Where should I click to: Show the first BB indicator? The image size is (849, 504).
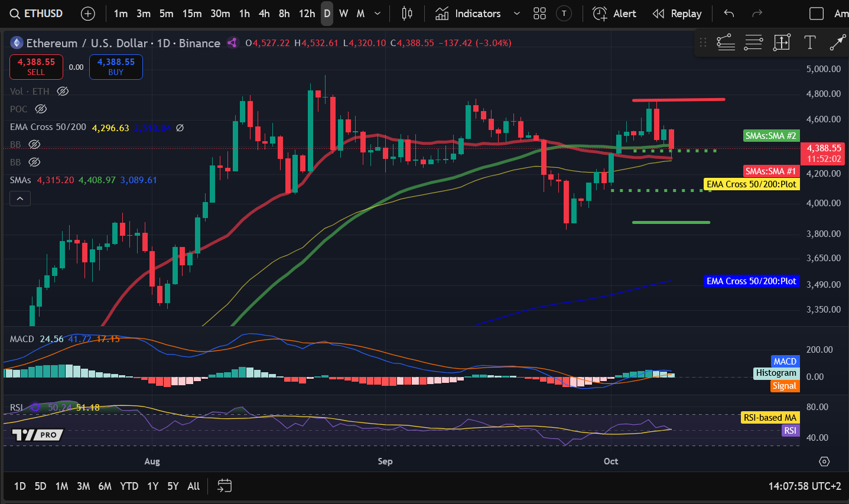[34, 144]
